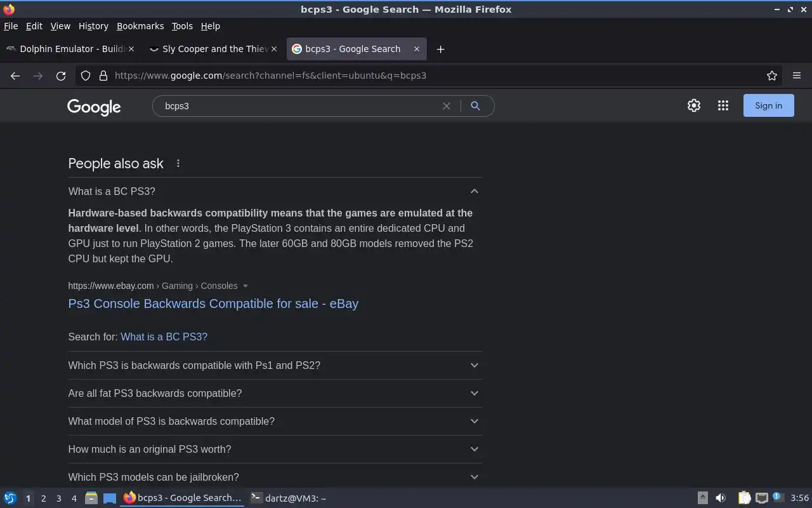Select workspace 1 in the pager
The width and height of the screenshot is (812, 508).
[x=28, y=498]
